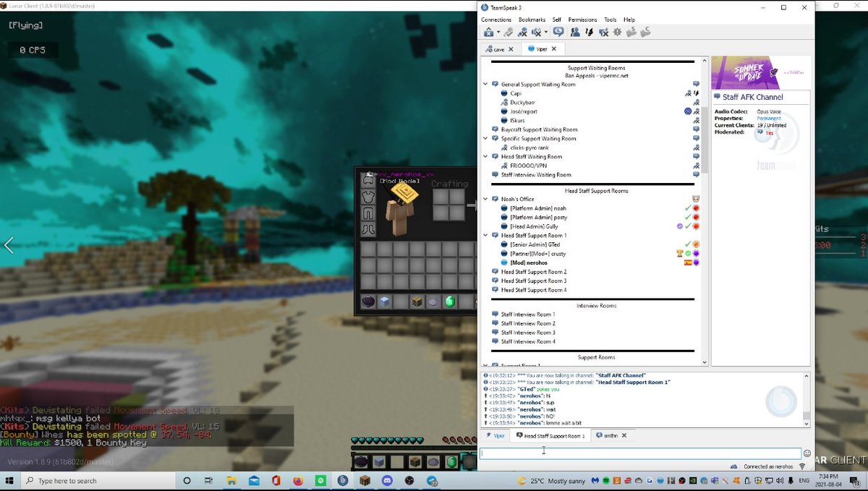The width and height of the screenshot is (868, 491).
Task: Click the Subscribe toolbar icon marked C
Action: pos(645,32)
